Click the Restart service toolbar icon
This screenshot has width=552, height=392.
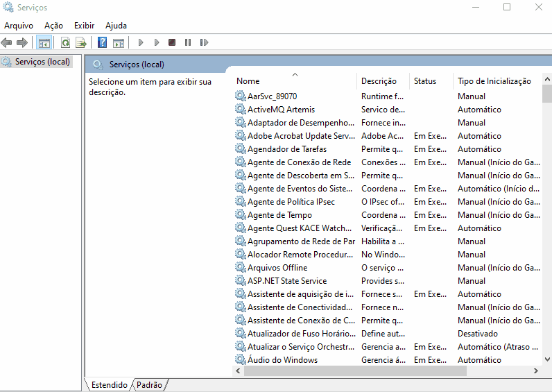204,42
